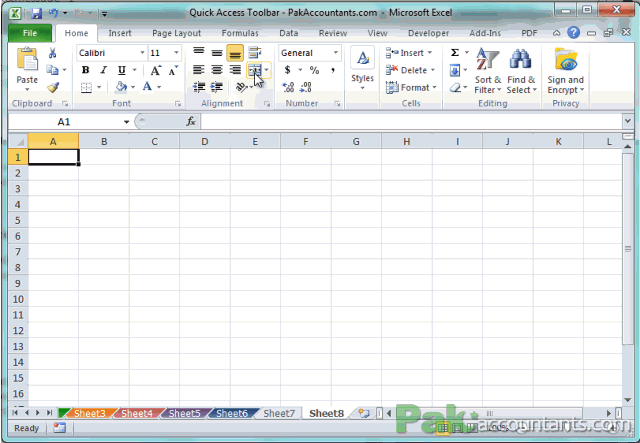The width and height of the screenshot is (640, 443).
Task: Click the macro record icon in status bar
Action: [x=60, y=428]
